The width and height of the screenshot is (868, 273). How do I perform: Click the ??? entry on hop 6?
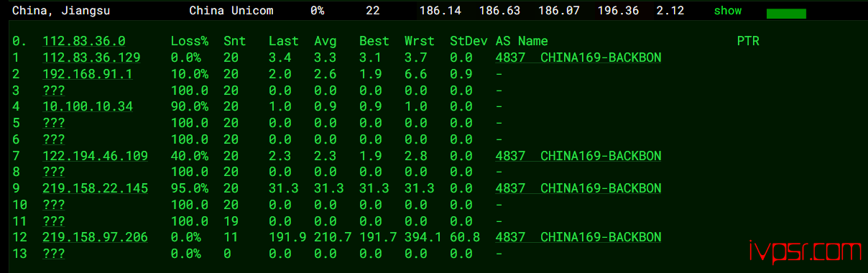pos(54,139)
